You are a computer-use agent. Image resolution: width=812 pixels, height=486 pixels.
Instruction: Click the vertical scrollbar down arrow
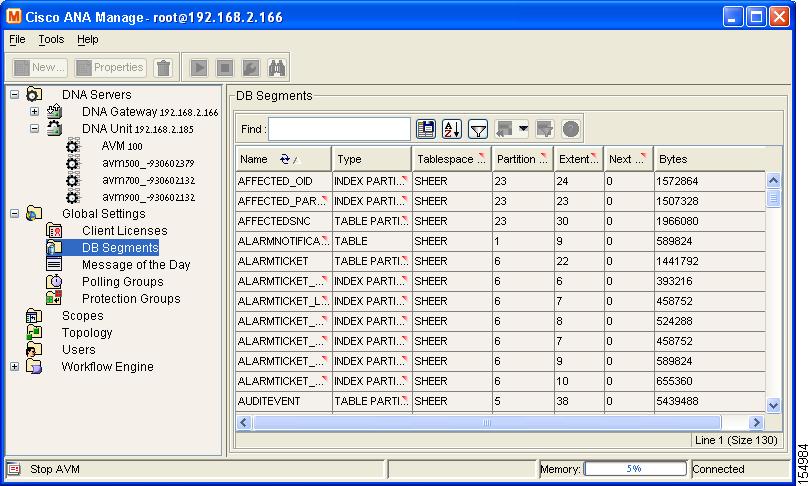pos(773,405)
